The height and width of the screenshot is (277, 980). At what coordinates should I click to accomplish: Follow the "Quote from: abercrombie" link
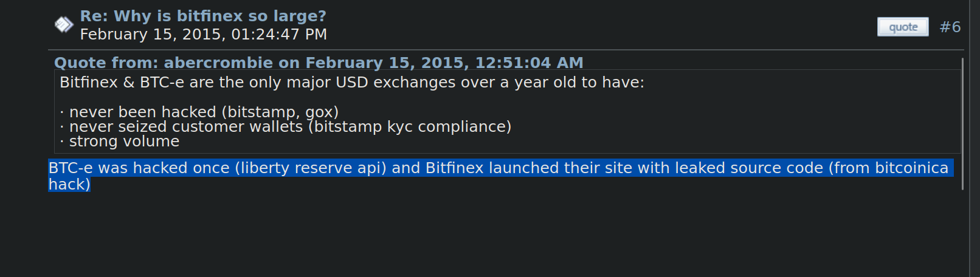coord(318,63)
